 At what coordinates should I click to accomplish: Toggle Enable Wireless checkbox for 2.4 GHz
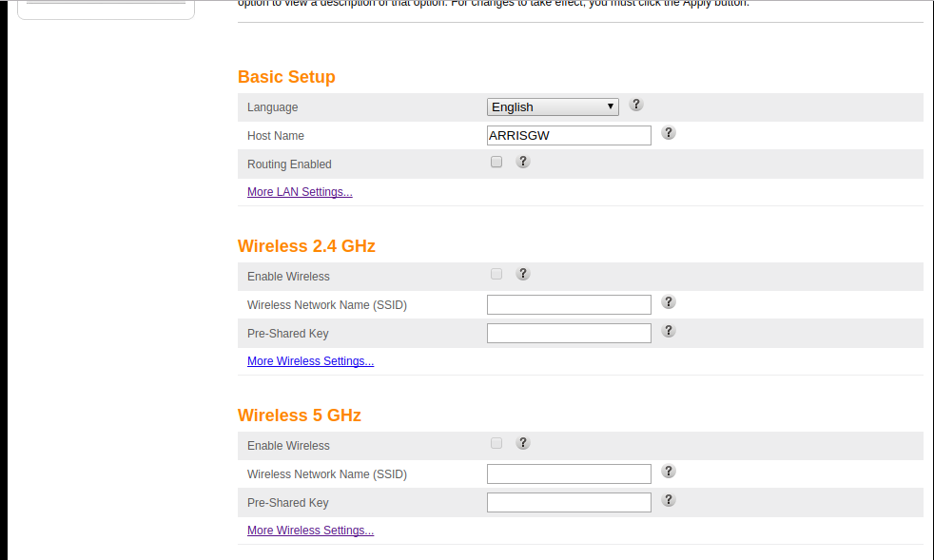point(496,275)
